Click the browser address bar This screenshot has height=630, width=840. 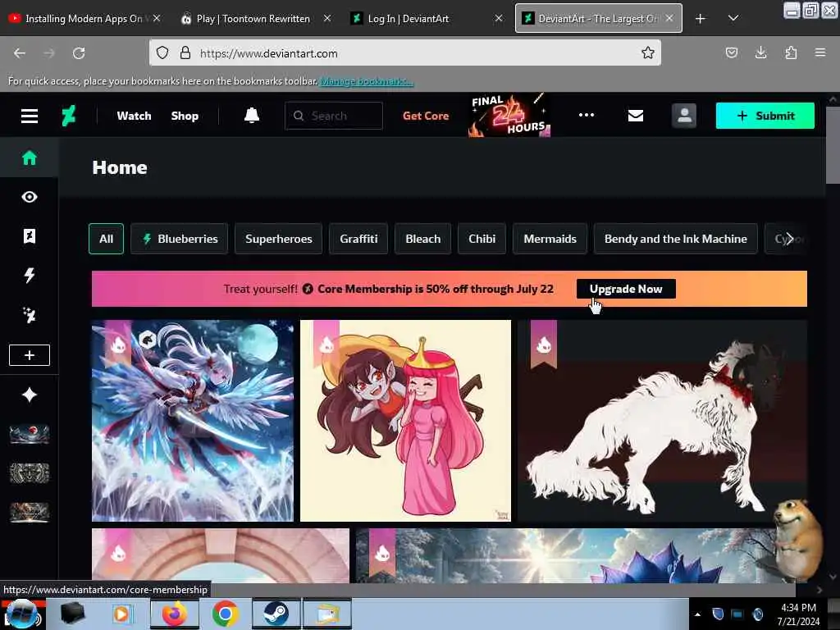click(404, 52)
